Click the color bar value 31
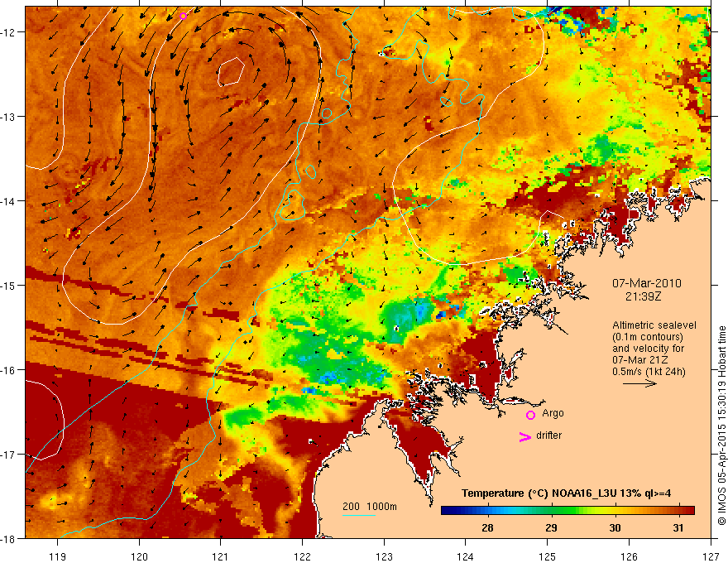 (678, 527)
